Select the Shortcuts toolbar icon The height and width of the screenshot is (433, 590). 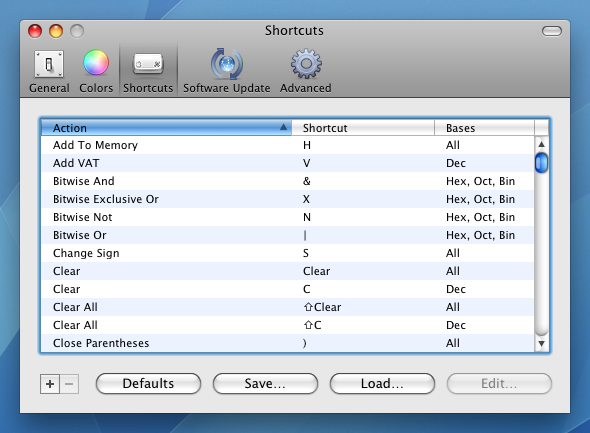pyautogui.click(x=148, y=71)
